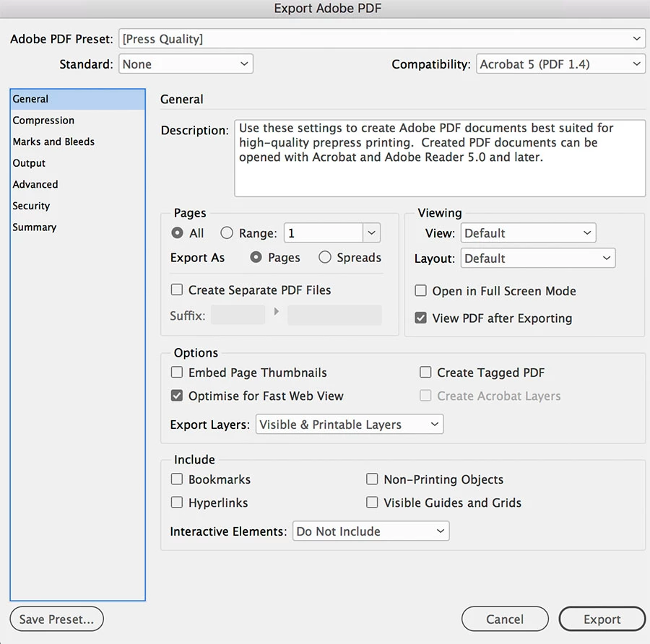Include Hyperlinks checkbox

(177, 502)
